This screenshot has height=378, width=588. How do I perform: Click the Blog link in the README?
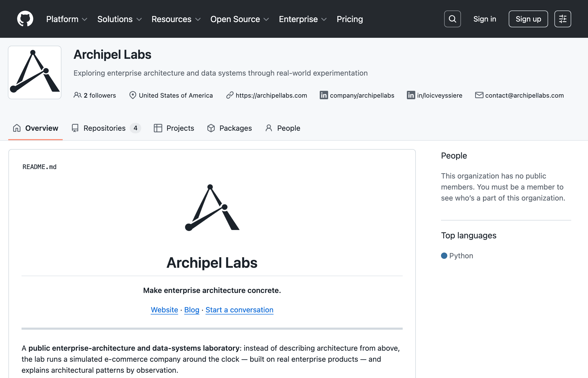coord(192,310)
